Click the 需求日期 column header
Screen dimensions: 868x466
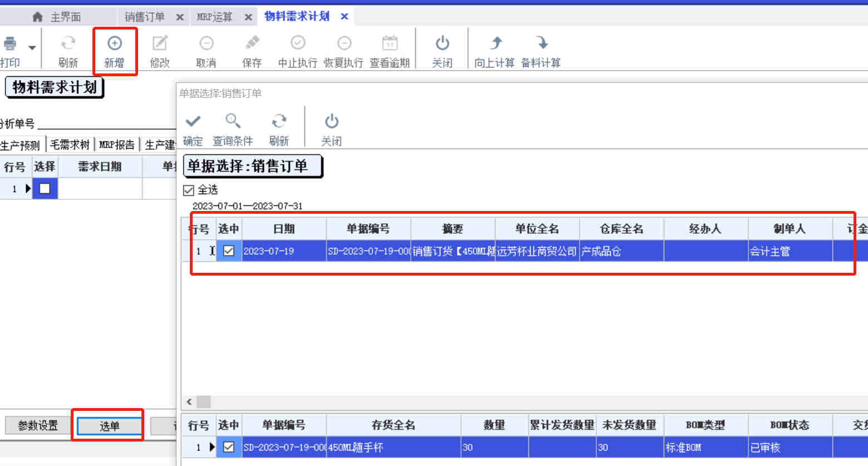100,166
